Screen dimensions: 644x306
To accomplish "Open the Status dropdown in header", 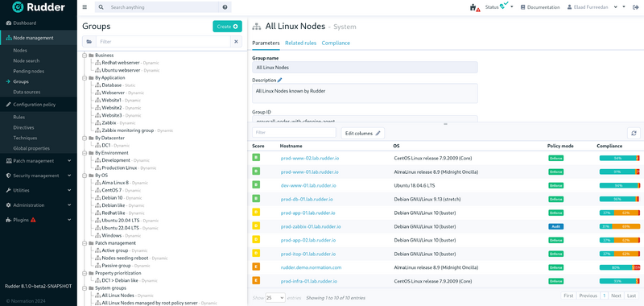I will (x=499, y=7).
